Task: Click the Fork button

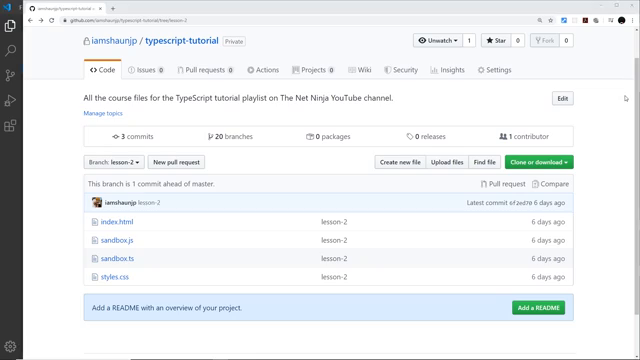Action: coord(545,40)
